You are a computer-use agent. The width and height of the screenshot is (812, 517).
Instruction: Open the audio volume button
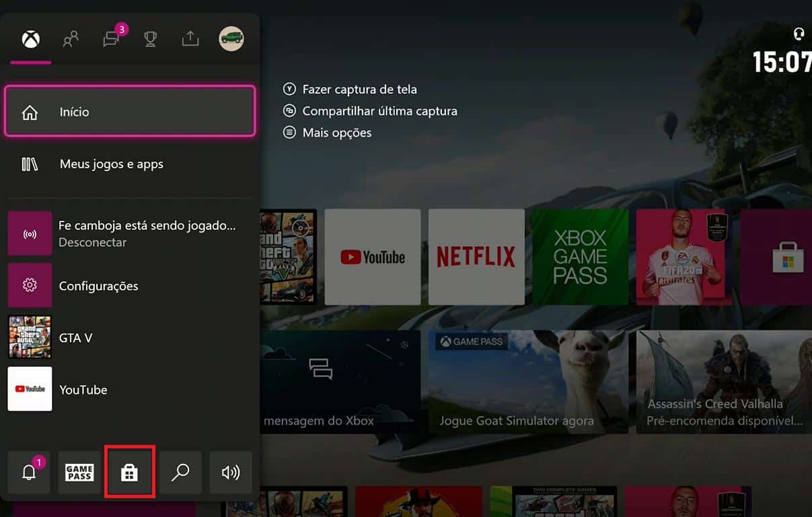231,473
